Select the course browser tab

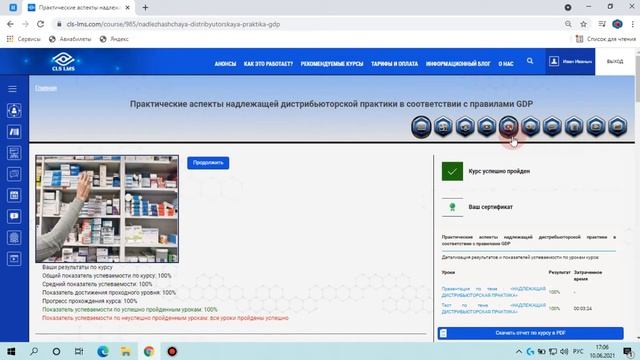(79, 7)
